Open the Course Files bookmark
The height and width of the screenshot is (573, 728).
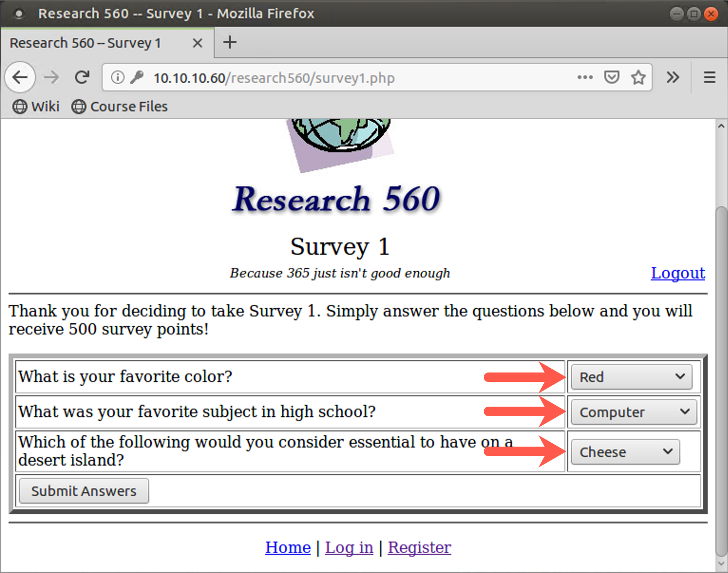[x=119, y=106]
